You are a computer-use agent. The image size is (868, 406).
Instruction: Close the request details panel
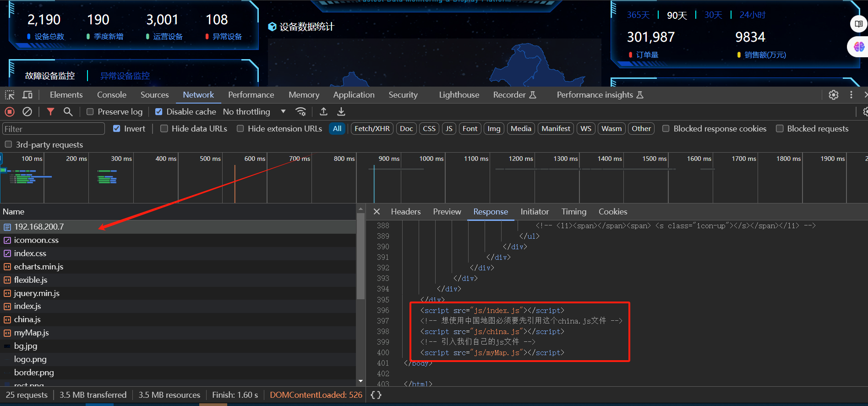click(x=377, y=212)
